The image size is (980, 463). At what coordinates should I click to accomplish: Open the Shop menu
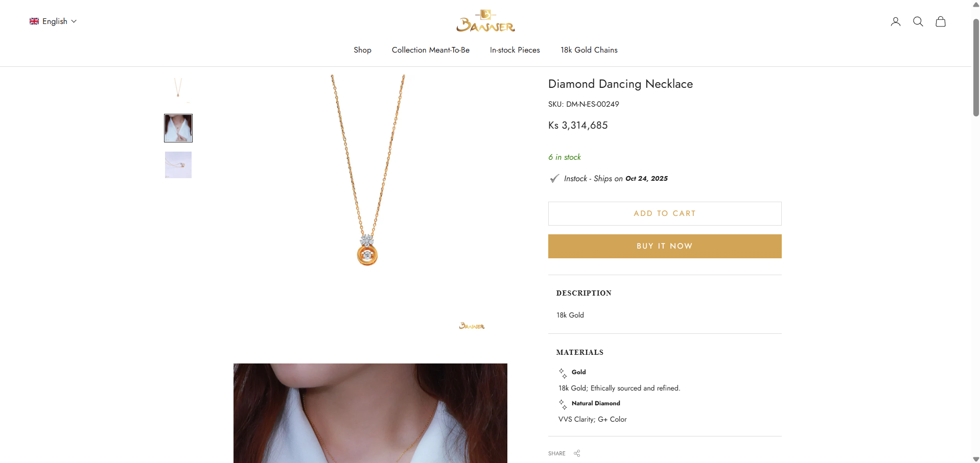[362, 50]
